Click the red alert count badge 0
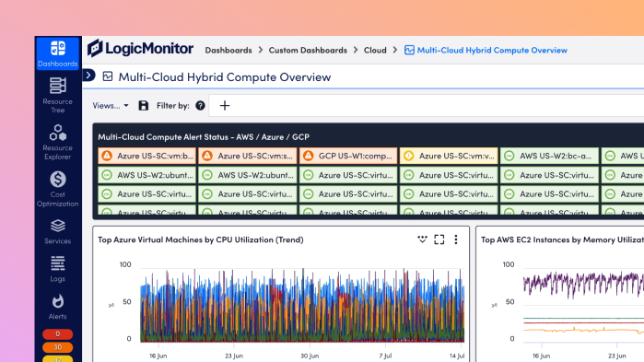 [x=57, y=333]
